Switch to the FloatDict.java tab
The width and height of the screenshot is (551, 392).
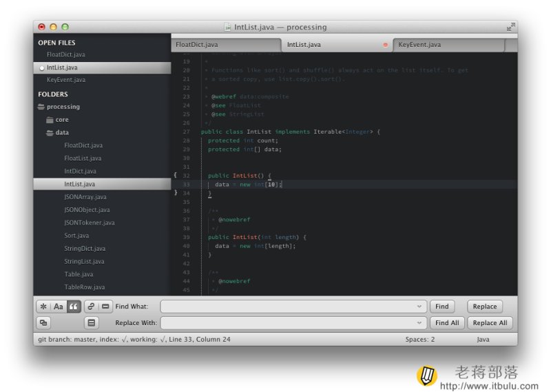[225, 45]
